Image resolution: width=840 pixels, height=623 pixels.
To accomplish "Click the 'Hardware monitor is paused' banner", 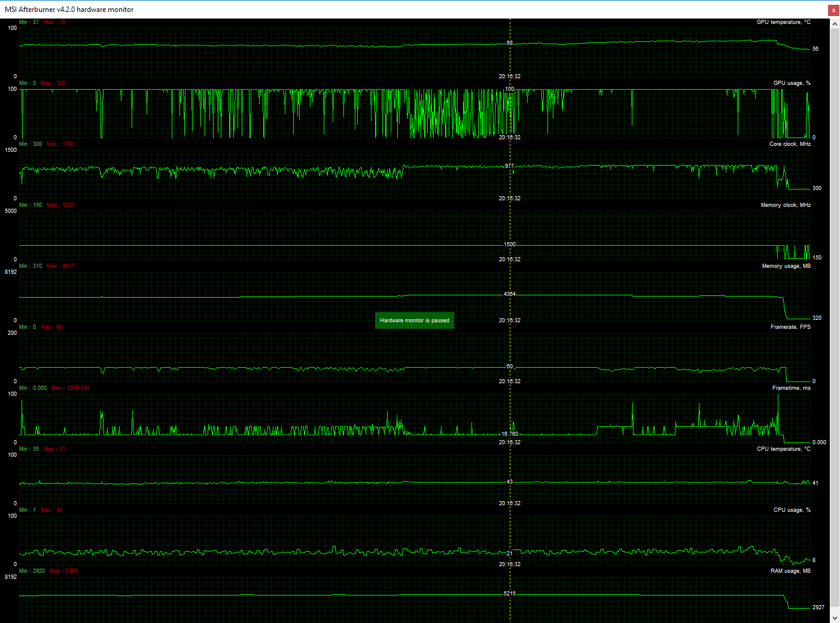I will tap(415, 320).
